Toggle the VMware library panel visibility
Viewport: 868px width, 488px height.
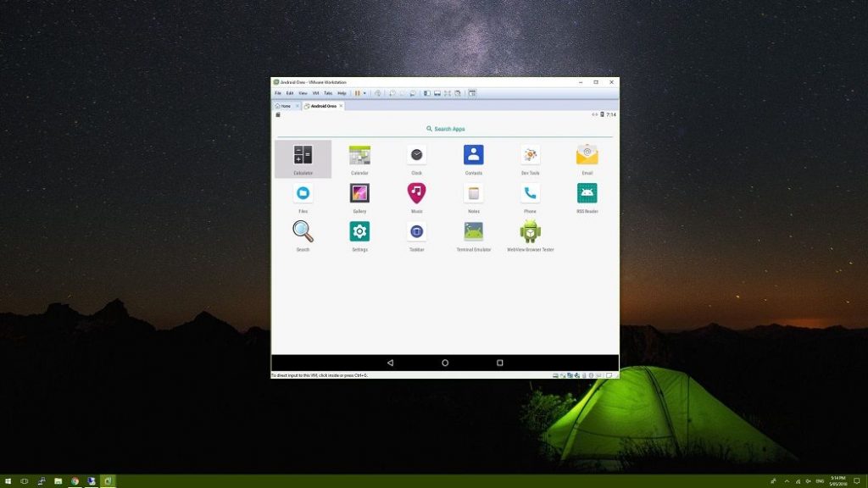point(427,93)
